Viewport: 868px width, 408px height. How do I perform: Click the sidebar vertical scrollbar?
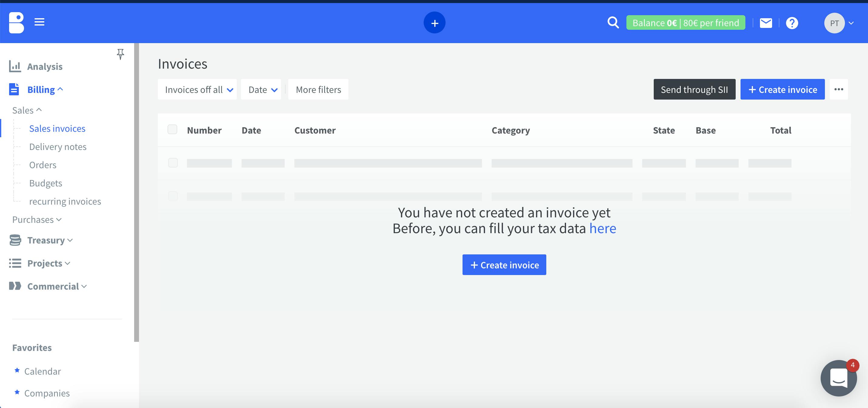(137, 192)
